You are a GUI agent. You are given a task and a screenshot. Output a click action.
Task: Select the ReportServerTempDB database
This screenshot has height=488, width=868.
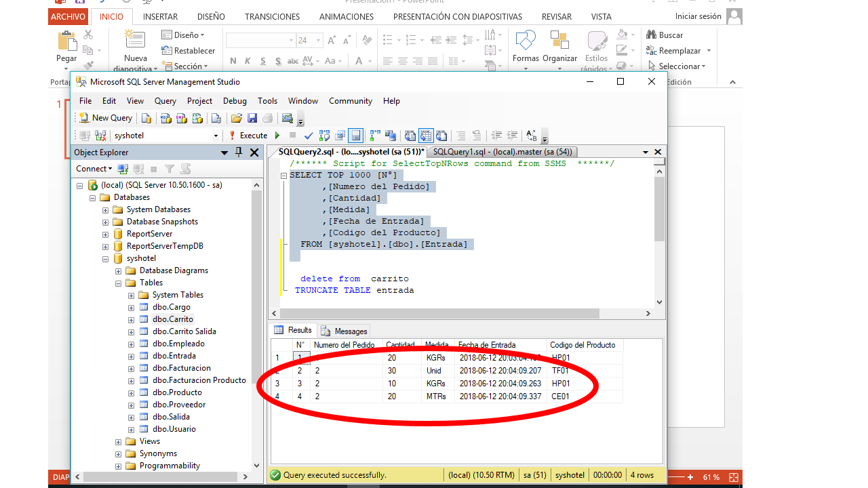165,246
